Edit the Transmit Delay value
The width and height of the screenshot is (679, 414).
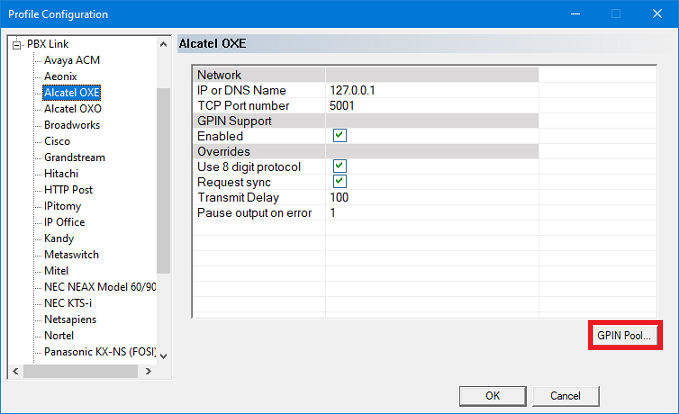click(432, 198)
